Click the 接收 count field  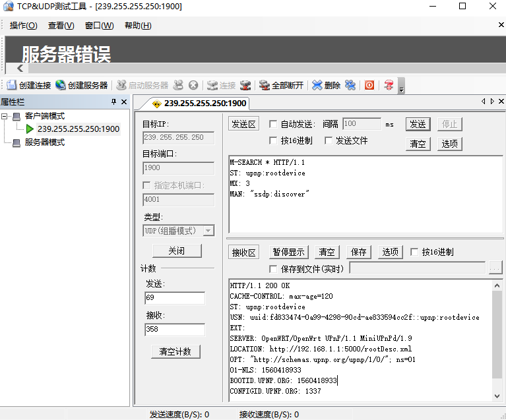[175, 330]
